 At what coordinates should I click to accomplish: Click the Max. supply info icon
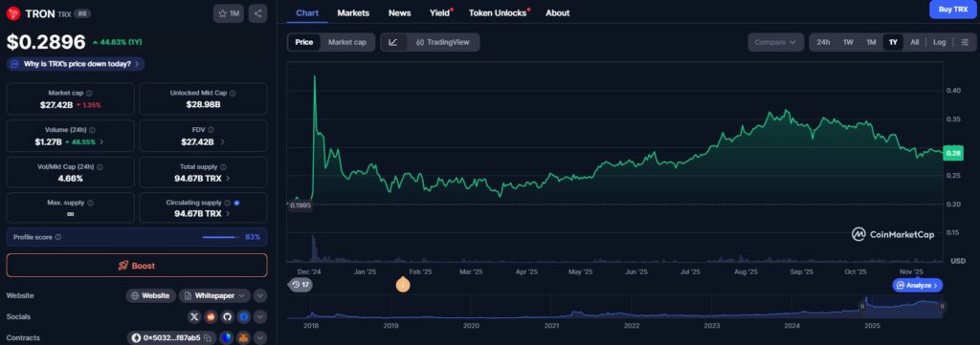[x=90, y=203]
